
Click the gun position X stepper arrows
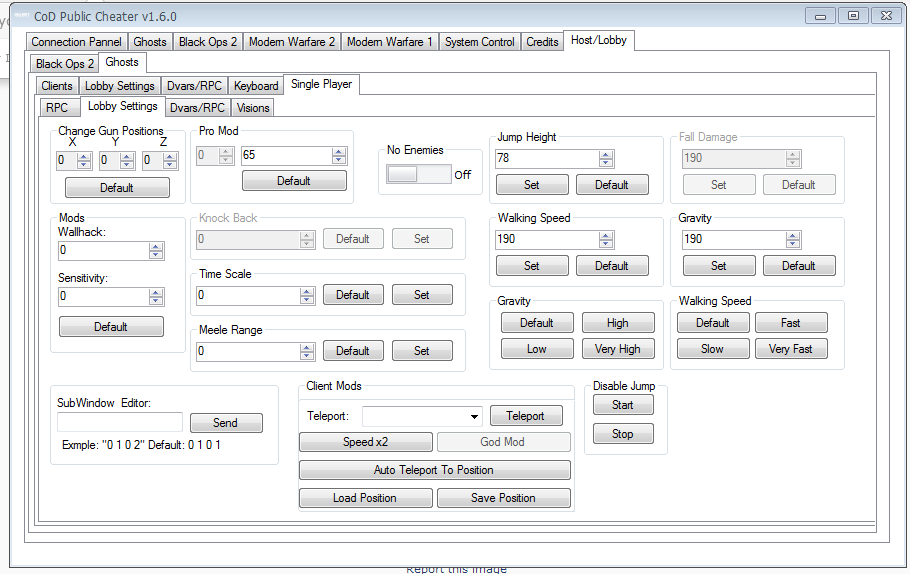click(84, 161)
